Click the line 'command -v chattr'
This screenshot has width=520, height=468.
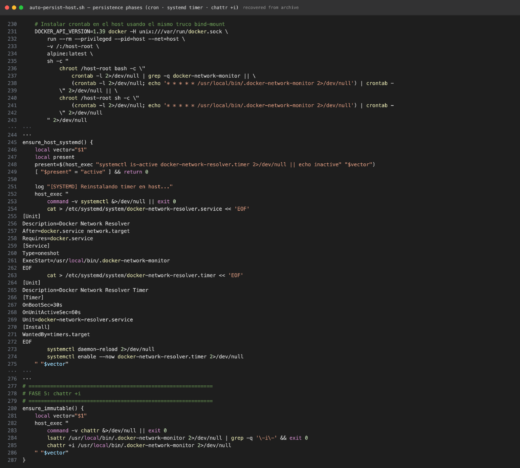[107, 430]
